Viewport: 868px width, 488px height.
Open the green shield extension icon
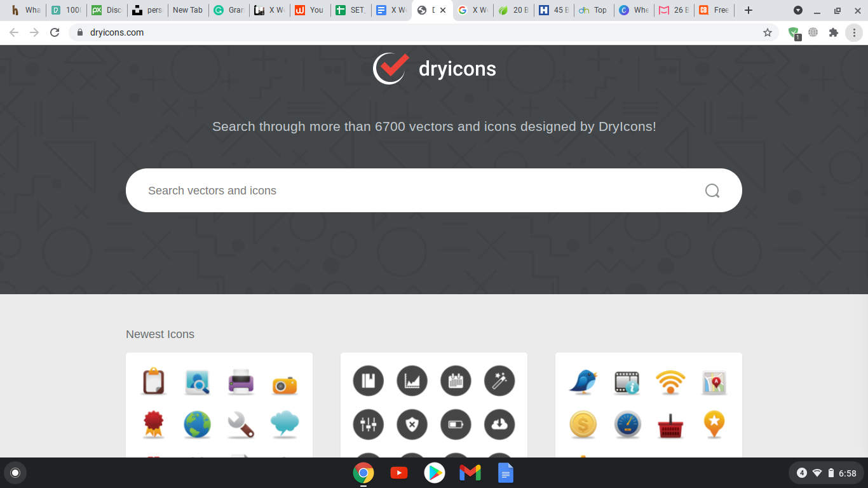click(x=794, y=33)
